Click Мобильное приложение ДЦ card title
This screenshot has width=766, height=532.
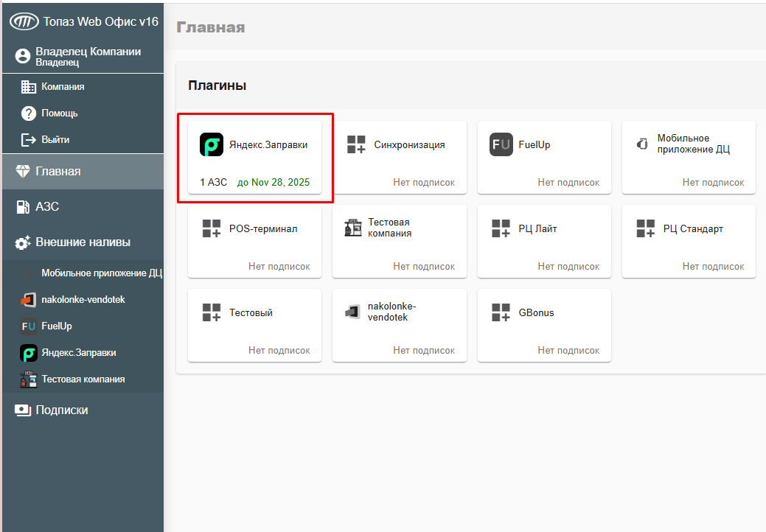tap(693, 144)
